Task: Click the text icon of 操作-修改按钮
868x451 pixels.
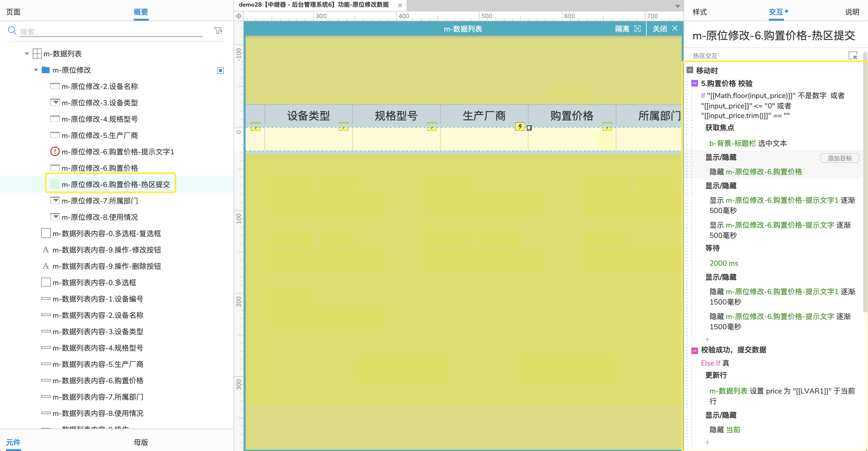Action: [x=46, y=250]
